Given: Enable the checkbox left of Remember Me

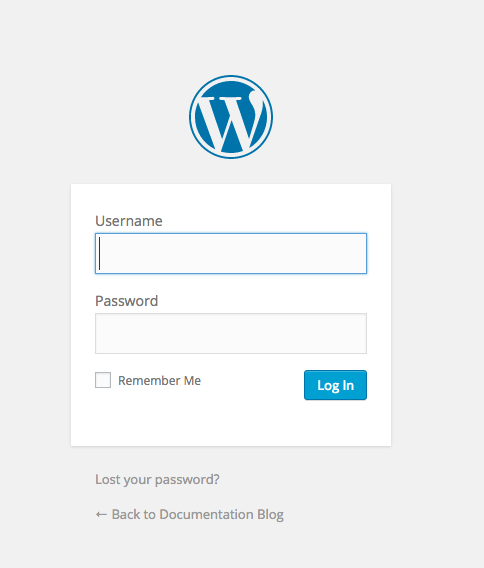Looking at the screenshot, I should tap(103, 380).
